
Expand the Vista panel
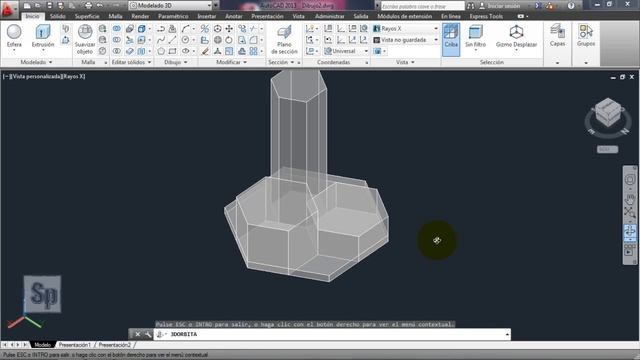405,62
